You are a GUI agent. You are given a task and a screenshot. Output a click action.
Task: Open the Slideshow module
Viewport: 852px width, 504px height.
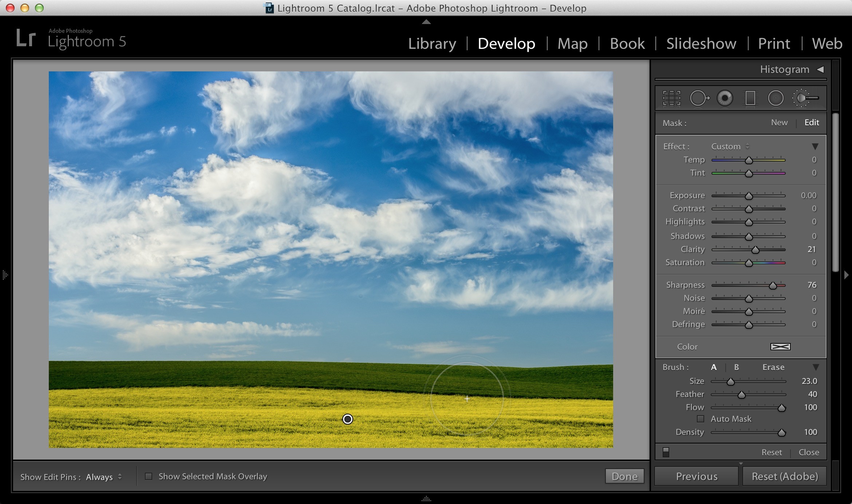pos(701,44)
